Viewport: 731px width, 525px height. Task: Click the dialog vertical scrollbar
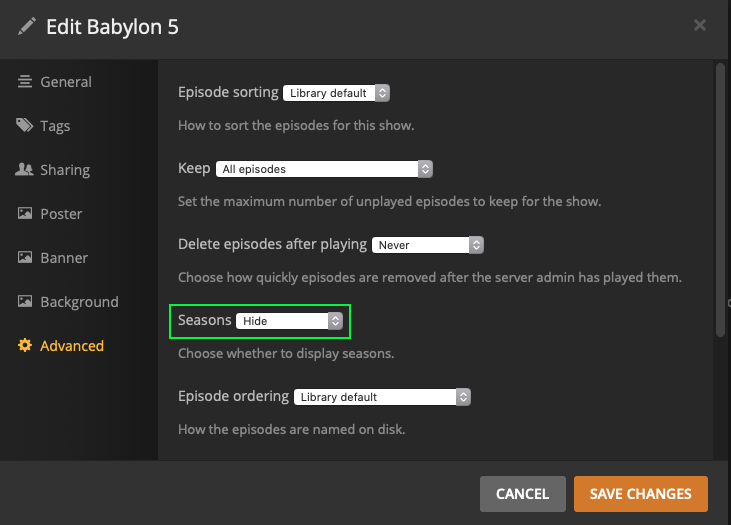(x=720, y=200)
